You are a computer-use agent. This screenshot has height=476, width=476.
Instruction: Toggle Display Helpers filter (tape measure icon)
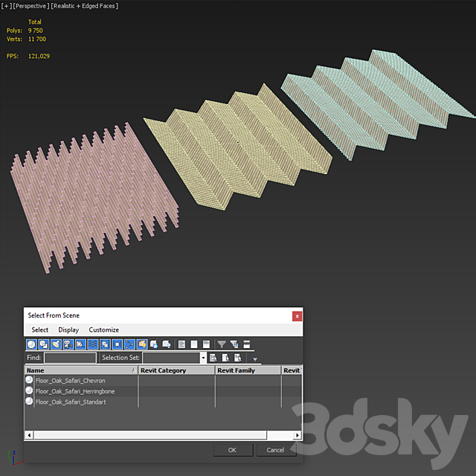80,344
